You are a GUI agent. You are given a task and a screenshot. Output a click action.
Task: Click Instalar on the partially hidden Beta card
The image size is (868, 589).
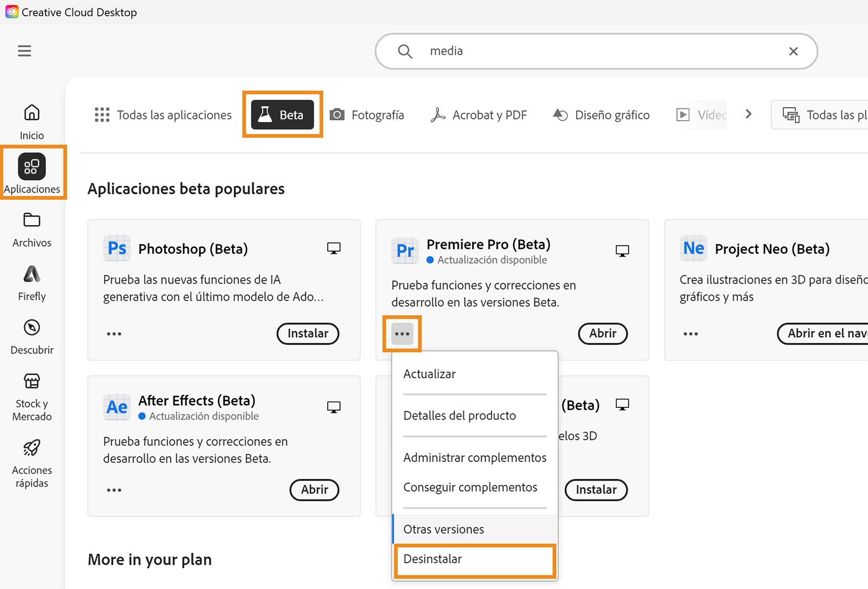tap(596, 490)
